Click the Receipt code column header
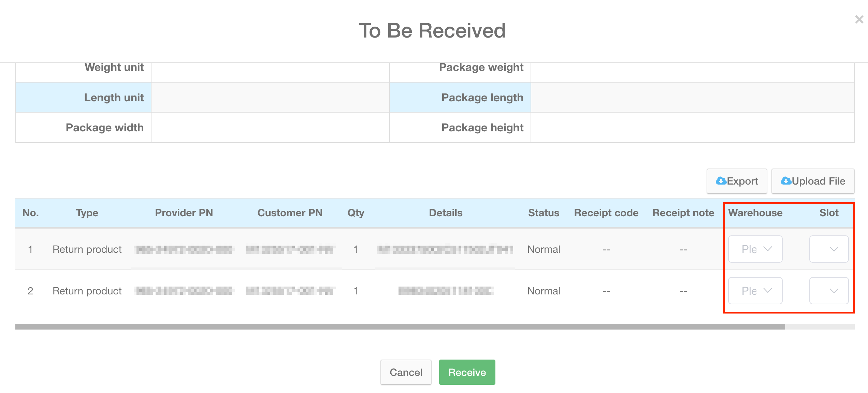 coord(606,213)
